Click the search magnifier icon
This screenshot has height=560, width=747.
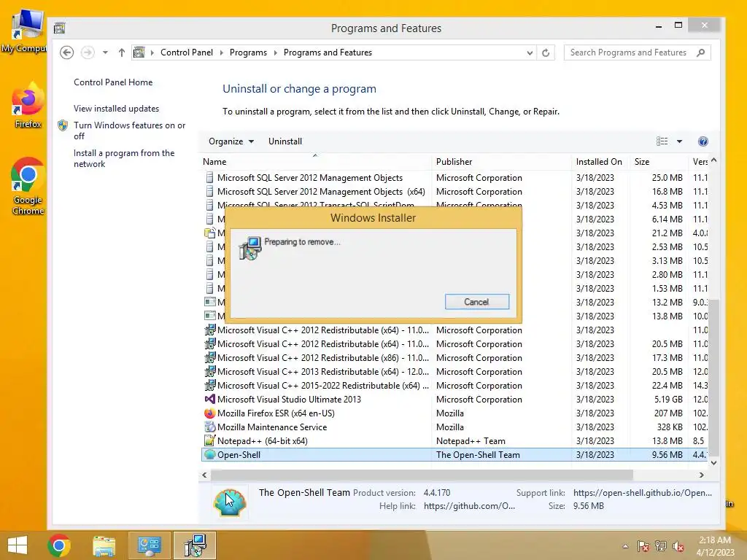click(701, 52)
